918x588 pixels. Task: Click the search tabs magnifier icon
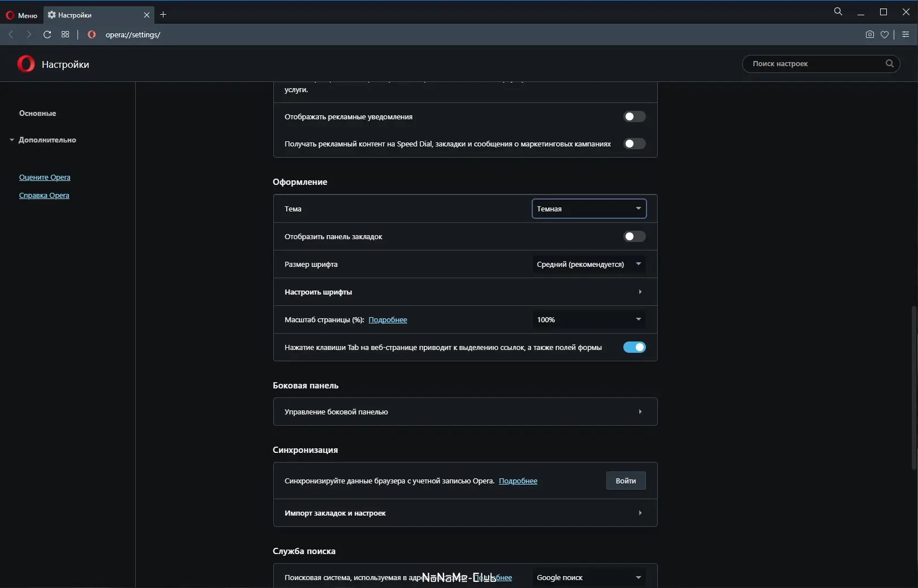(x=838, y=12)
